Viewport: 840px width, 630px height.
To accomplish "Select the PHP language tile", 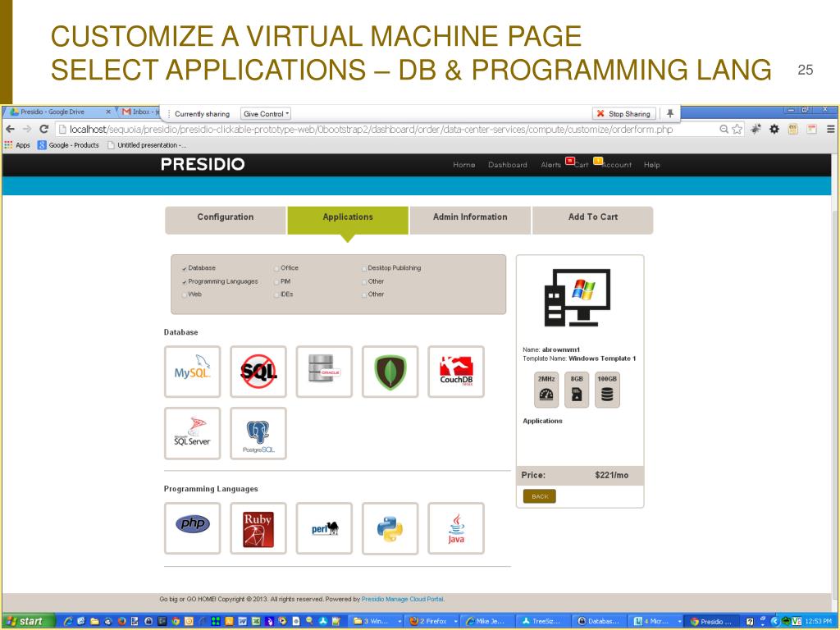I will pos(192,528).
